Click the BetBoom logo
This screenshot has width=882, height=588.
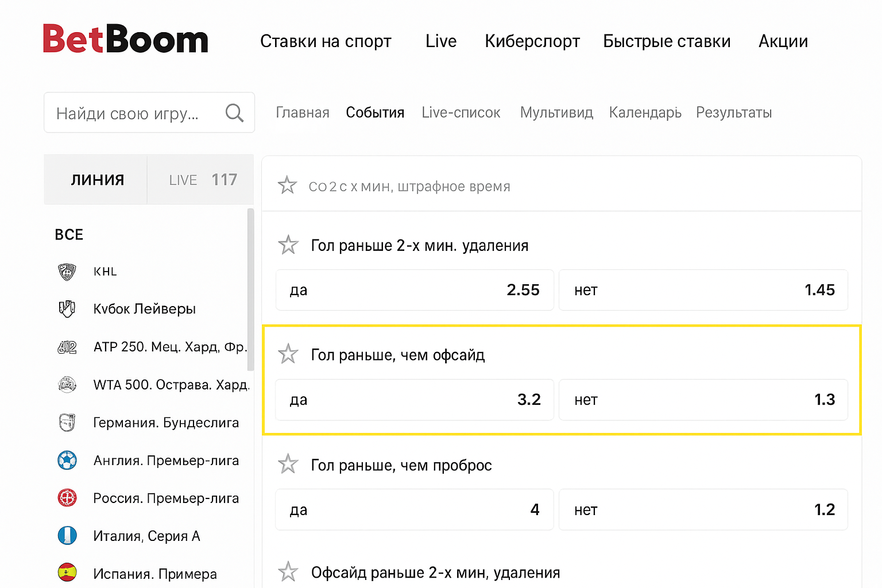tap(126, 40)
